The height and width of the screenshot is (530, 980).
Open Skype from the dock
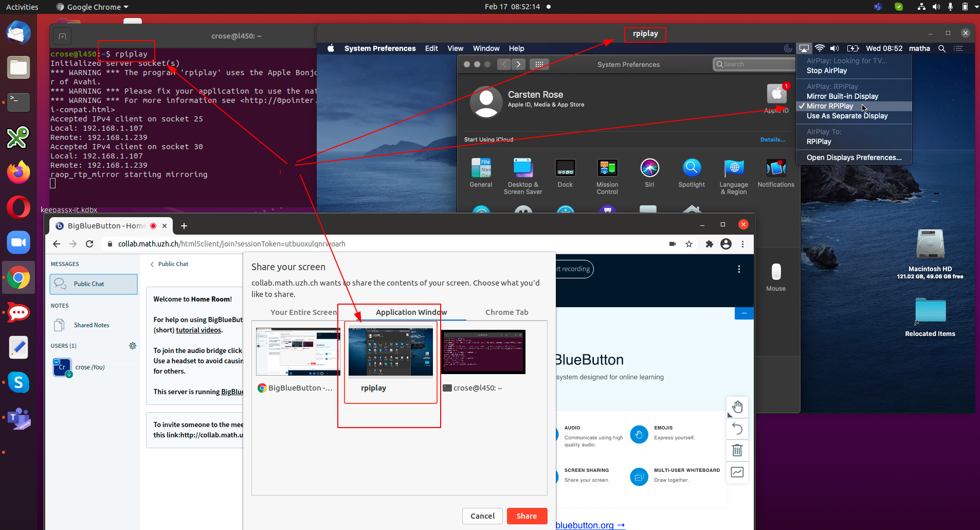[x=19, y=382]
